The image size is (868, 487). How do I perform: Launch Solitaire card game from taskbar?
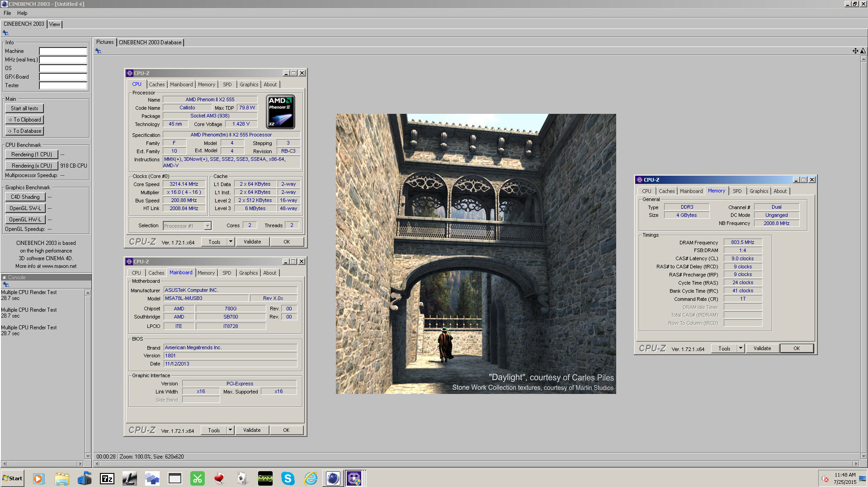[x=242, y=478]
